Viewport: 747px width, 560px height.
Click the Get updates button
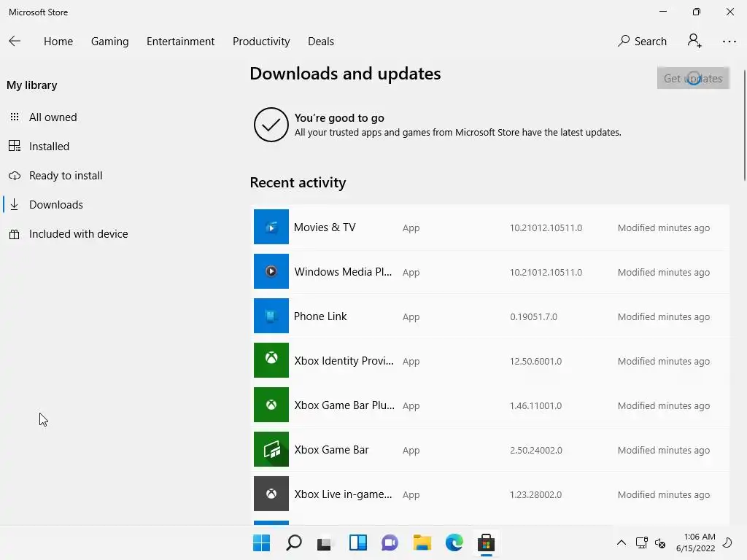pos(693,78)
